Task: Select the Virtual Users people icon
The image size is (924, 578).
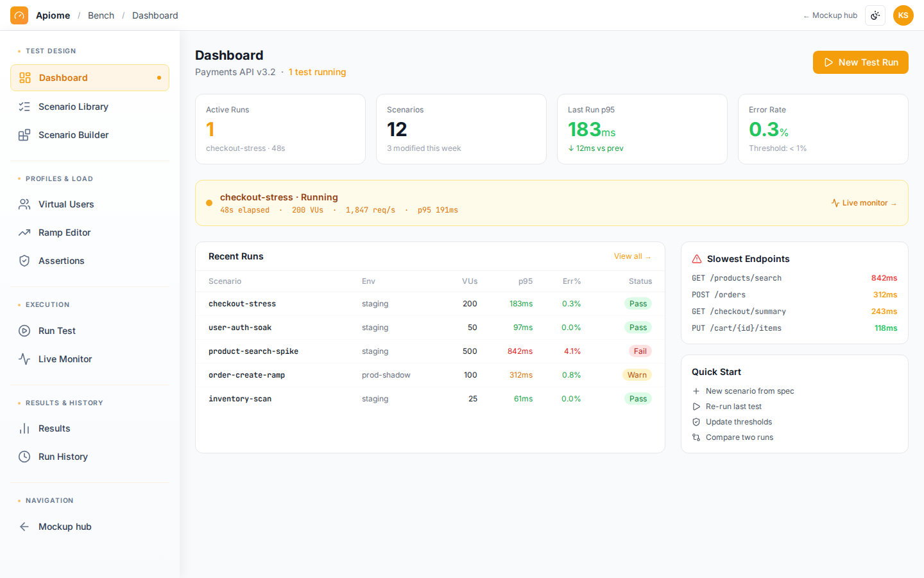Action: pos(24,204)
